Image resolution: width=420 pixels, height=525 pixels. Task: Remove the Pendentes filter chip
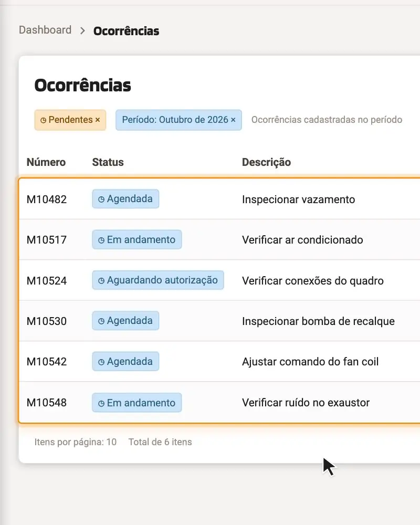coord(98,120)
